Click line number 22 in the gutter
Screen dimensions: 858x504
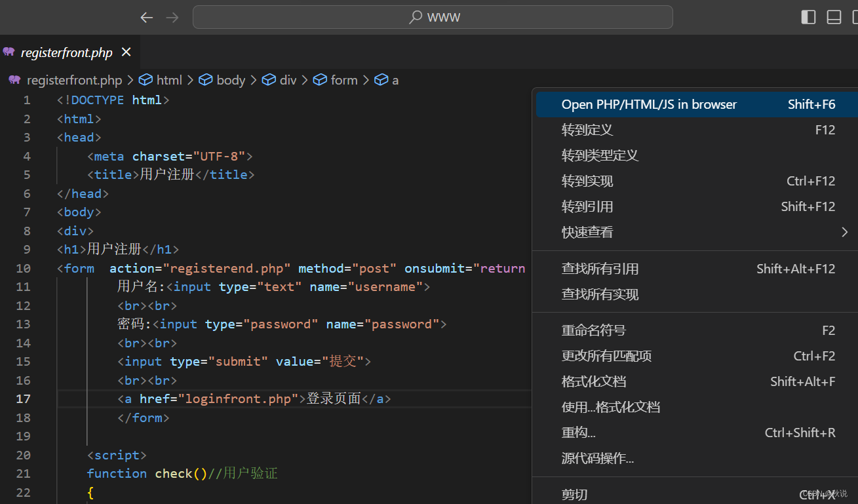click(23, 492)
